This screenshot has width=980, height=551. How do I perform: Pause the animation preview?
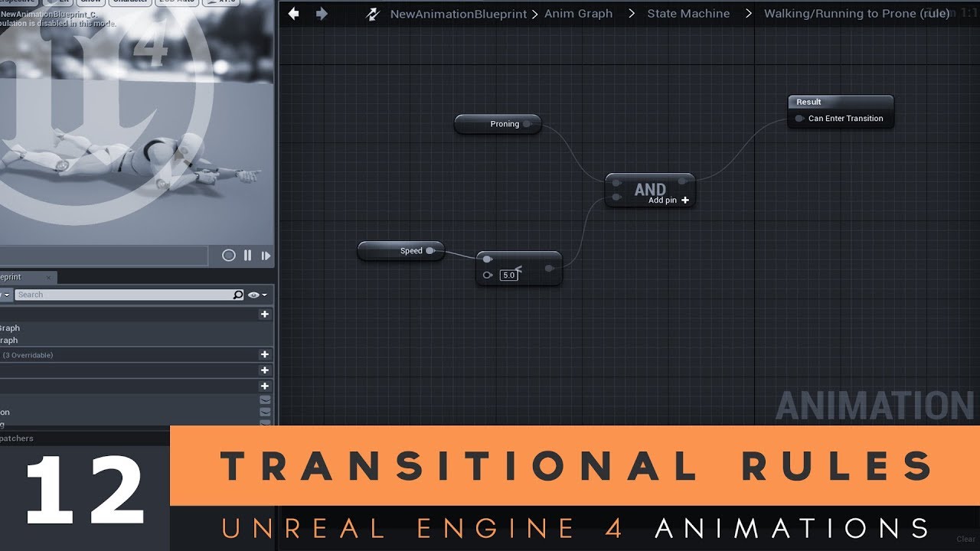pos(247,256)
